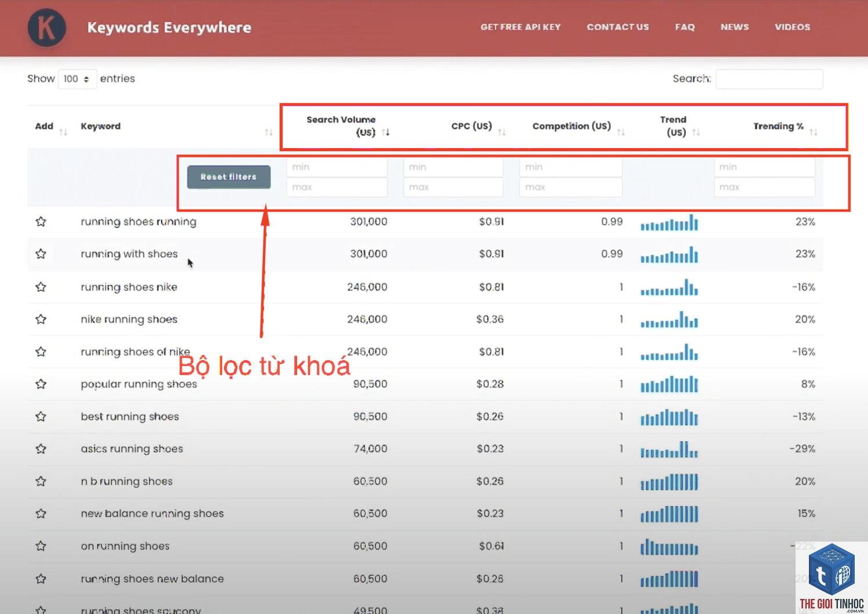
Task: Click the 'asics running shoes' keyword
Action: [x=132, y=448]
